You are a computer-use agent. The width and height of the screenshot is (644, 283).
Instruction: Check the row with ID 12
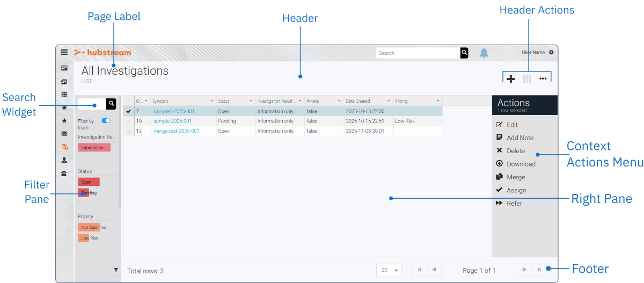(128, 131)
